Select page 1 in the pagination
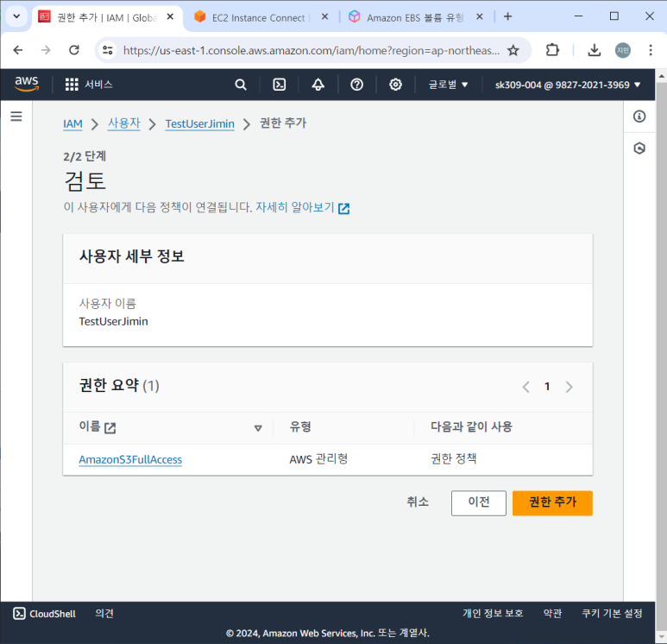667x644 pixels. (547, 387)
